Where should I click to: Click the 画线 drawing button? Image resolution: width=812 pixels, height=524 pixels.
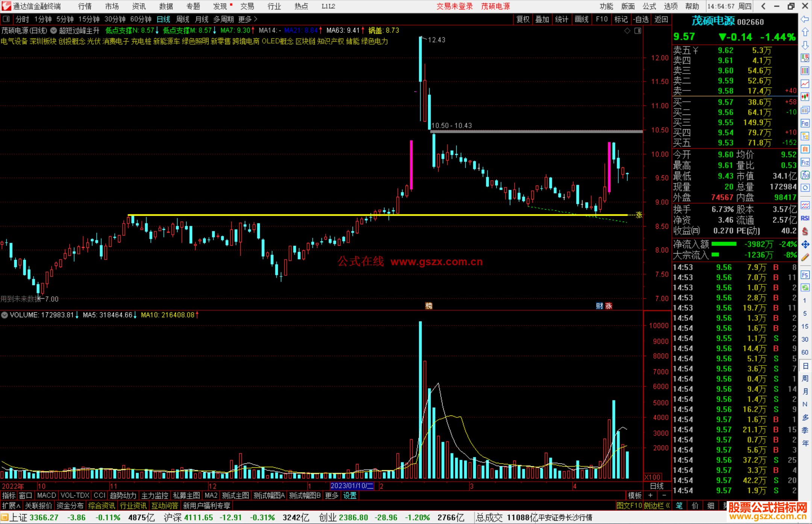(581, 19)
